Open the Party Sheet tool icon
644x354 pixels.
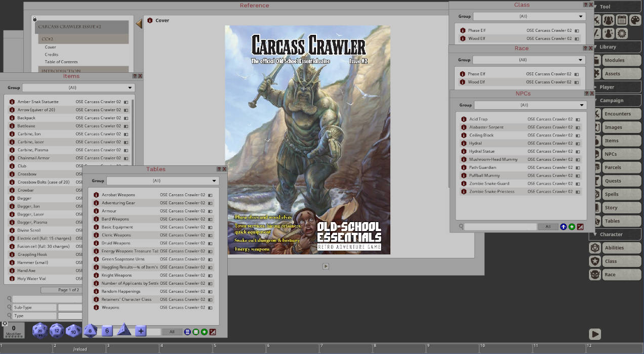point(609,20)
